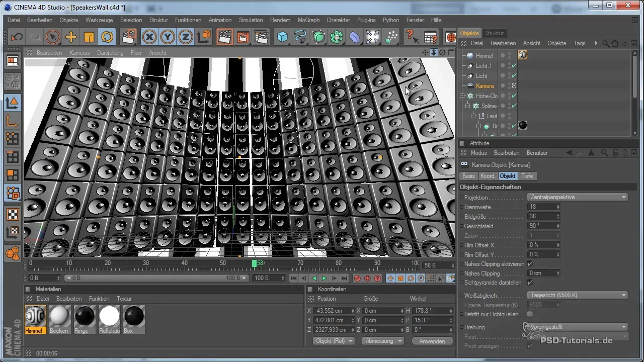This screenshot has width=644, height=362.
Task: Enable the make editable icon
Action: (x=13, y=81)
